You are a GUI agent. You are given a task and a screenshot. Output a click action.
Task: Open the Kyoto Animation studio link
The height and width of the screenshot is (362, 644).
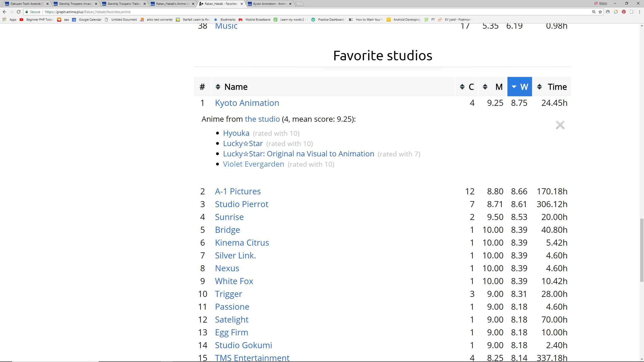pyautogui.click(x=247, y=103)
